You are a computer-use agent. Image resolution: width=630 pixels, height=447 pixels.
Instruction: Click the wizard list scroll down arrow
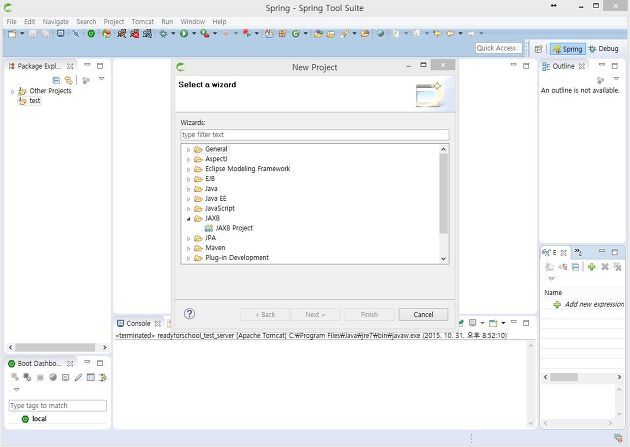444,259
